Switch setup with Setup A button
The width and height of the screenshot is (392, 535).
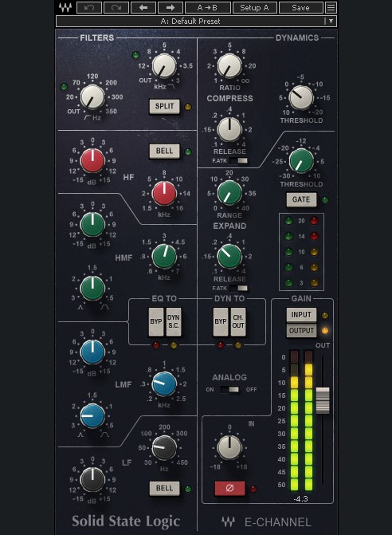[254, 7]
